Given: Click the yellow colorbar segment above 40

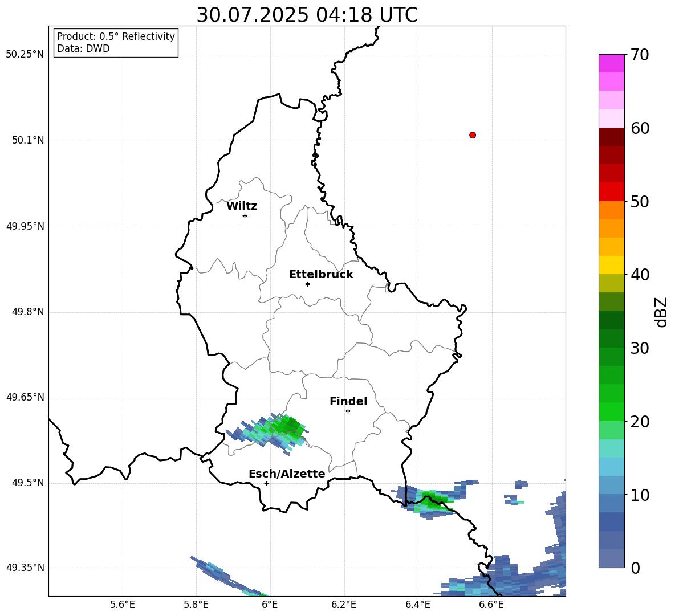Looking at the screenshot, I should (611, 265).
